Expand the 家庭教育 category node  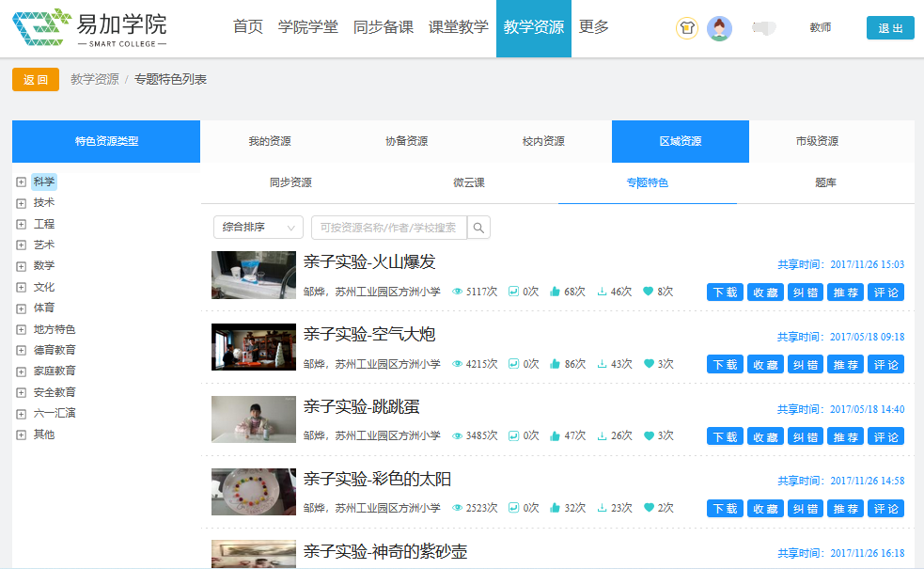[x=22, y=371]
